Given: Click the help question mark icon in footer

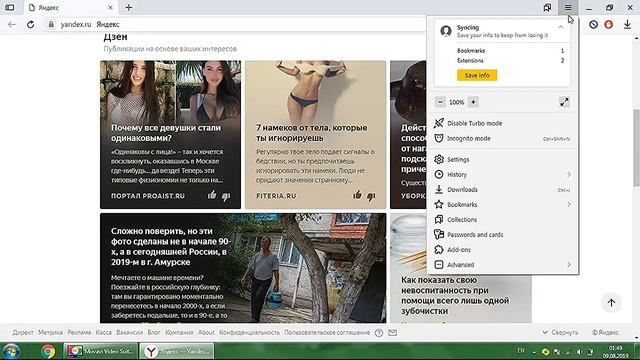Looking at the screenshot, I should click(379, 333).
